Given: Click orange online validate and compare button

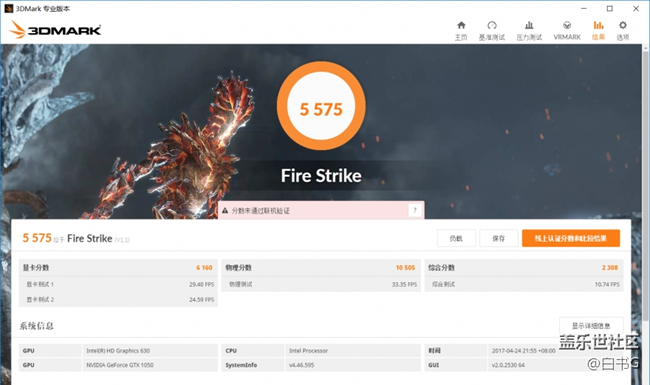Looking at the screenshot, I should click(x=571, y=238).
